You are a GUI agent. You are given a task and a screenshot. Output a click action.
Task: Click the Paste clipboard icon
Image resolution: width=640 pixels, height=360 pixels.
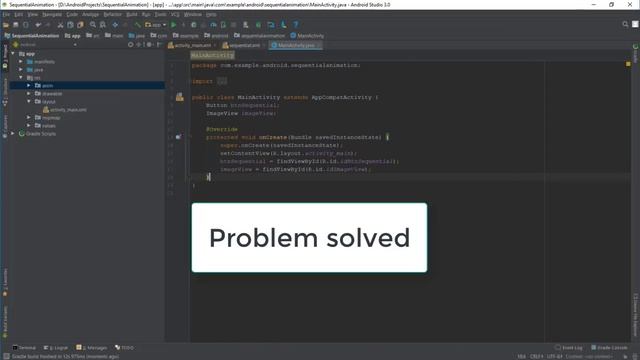pos(80,25)
